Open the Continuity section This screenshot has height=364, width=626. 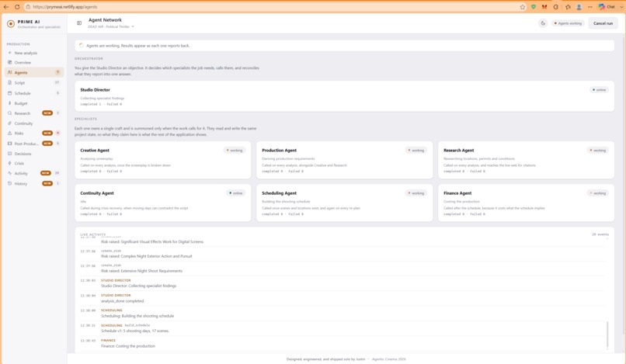coord(33,123)
